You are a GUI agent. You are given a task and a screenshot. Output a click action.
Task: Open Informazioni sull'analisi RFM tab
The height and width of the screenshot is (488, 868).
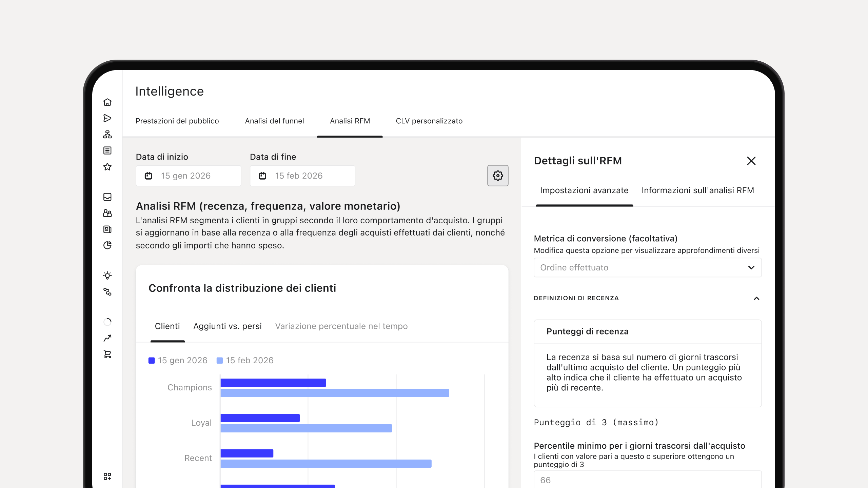(x=698, y=190)
